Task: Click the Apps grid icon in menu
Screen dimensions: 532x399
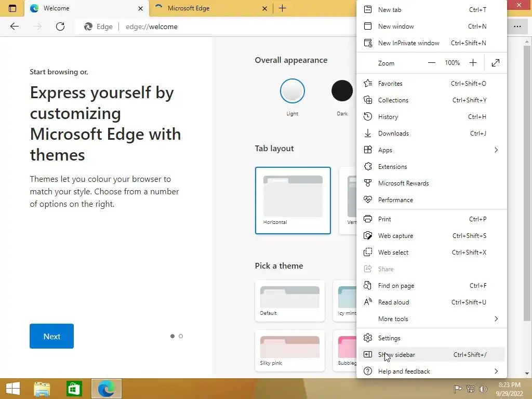Action: pos(368,150)
